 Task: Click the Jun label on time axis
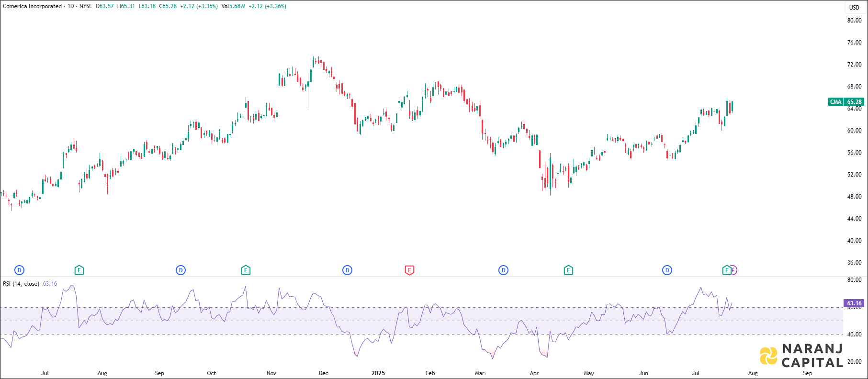coord(643,373)
